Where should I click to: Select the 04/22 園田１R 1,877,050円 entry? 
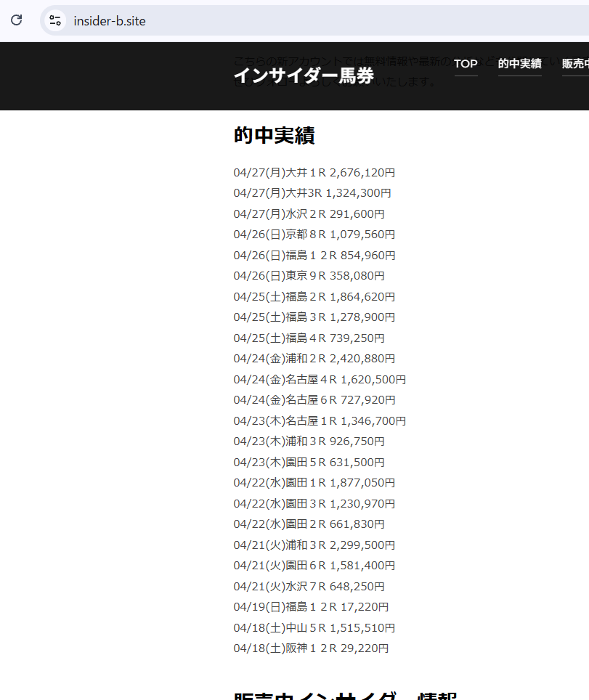314,483
